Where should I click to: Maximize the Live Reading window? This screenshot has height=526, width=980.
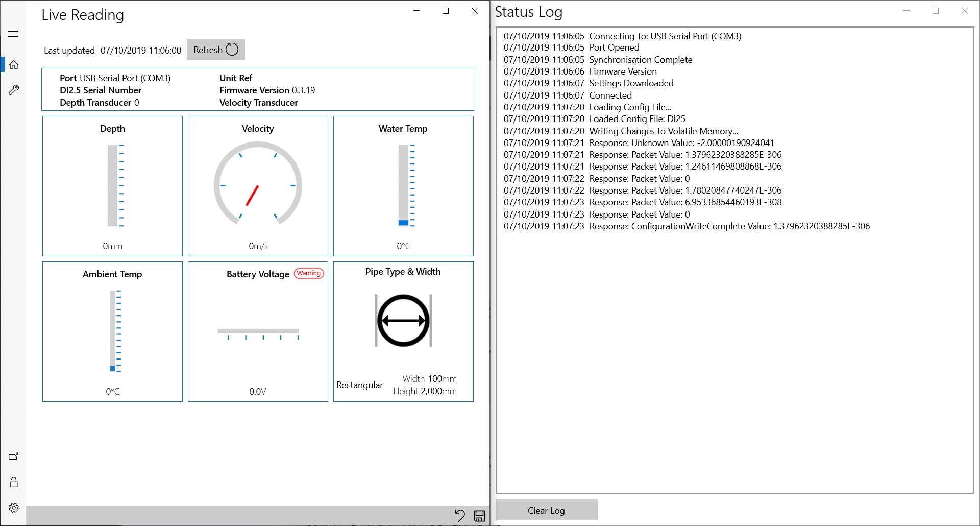point(446,11)
